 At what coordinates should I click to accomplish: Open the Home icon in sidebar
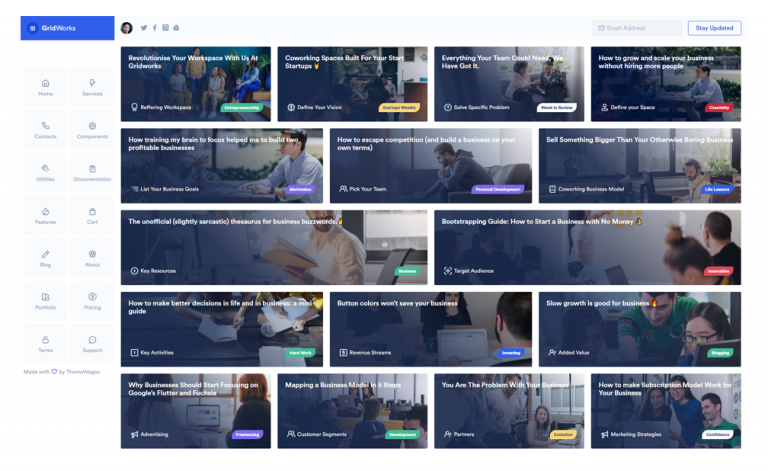[45, 87]
